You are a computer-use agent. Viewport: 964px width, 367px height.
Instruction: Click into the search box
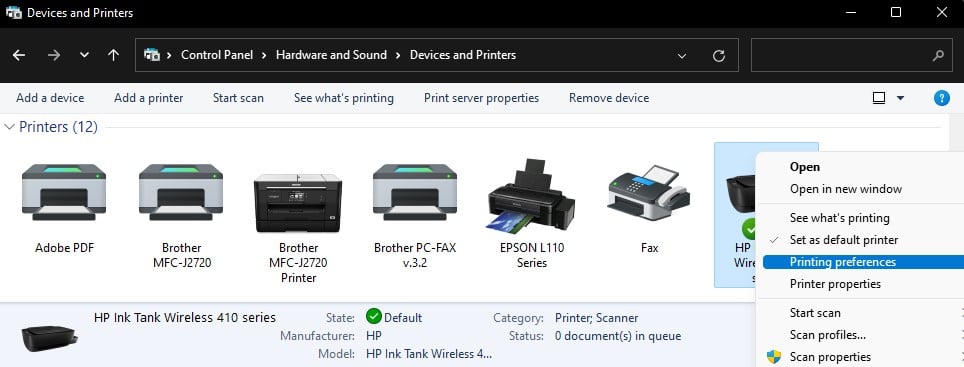[x=852, y=56]
